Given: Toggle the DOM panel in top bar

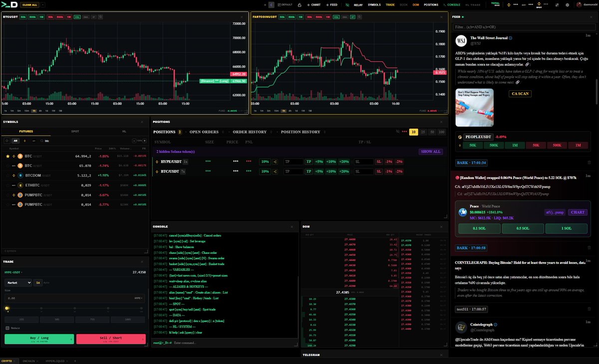Looking at the screenshot, I should 416,4.
